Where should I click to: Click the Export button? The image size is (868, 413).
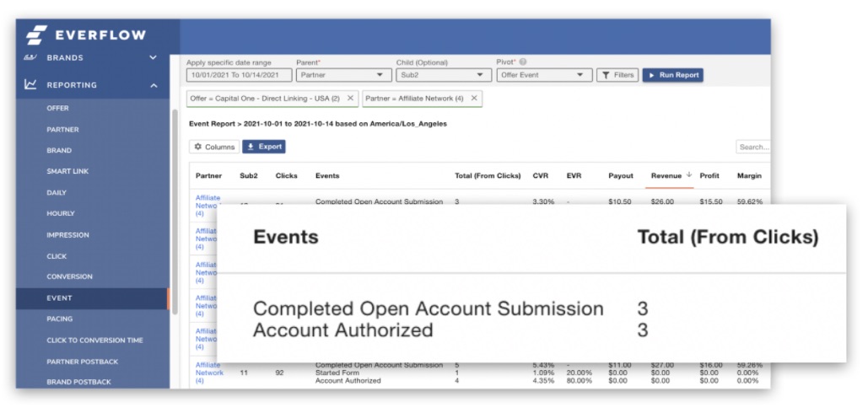pos(264,147)
